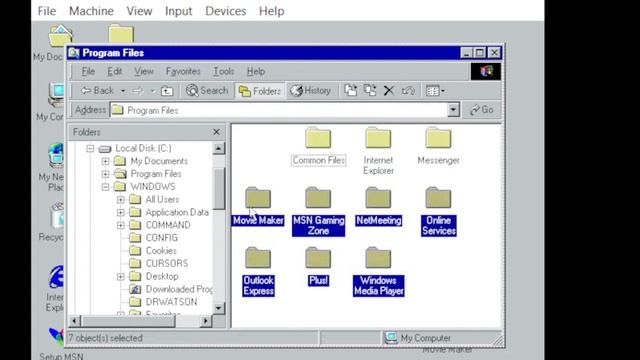The height and width of the screenshot is (360, 640).
Task: Expand the Application Data folder node
Action: [x=120, y=213]
